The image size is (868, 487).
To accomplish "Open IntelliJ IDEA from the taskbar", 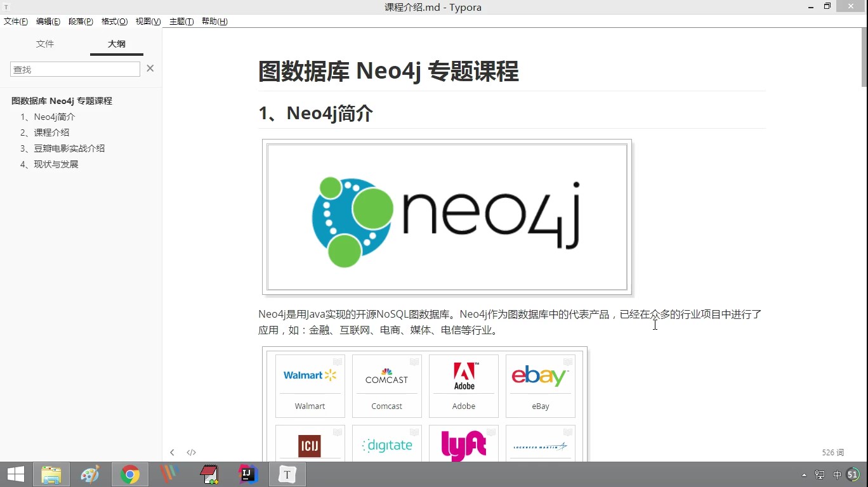I will tap(248, 474).
